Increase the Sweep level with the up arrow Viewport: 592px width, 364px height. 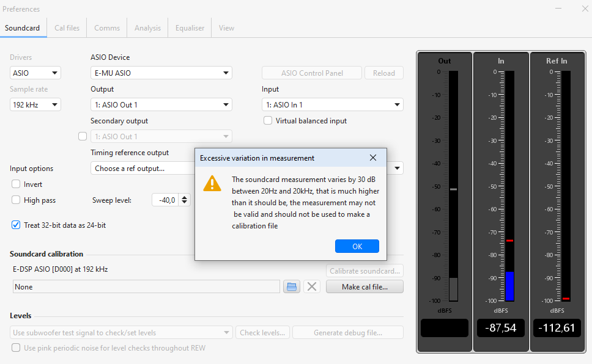184,197
